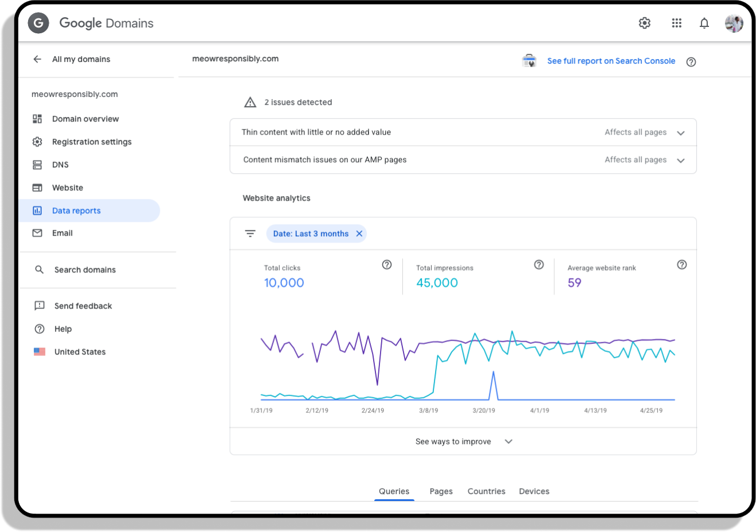
Task: Click Content mismatch issues on our AMP pages text
Action: (x=325, y=159)
